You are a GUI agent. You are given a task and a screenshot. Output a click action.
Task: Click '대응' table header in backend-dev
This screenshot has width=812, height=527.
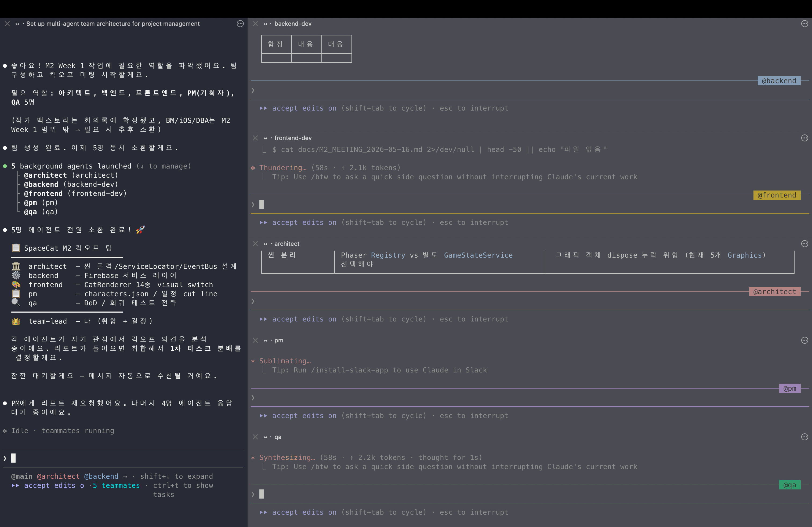click(x=336, y=44)
